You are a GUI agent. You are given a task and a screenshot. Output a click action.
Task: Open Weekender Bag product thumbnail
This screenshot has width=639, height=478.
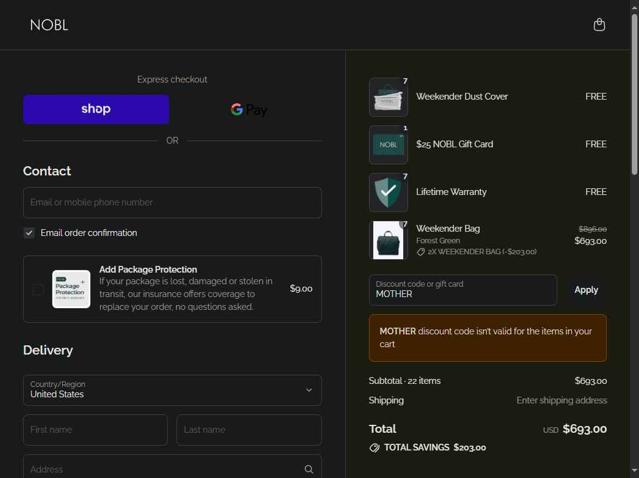[388, 240]
